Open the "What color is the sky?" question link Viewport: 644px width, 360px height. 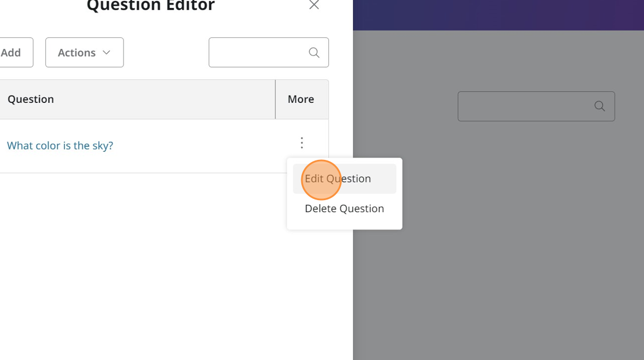click(60, 145)
